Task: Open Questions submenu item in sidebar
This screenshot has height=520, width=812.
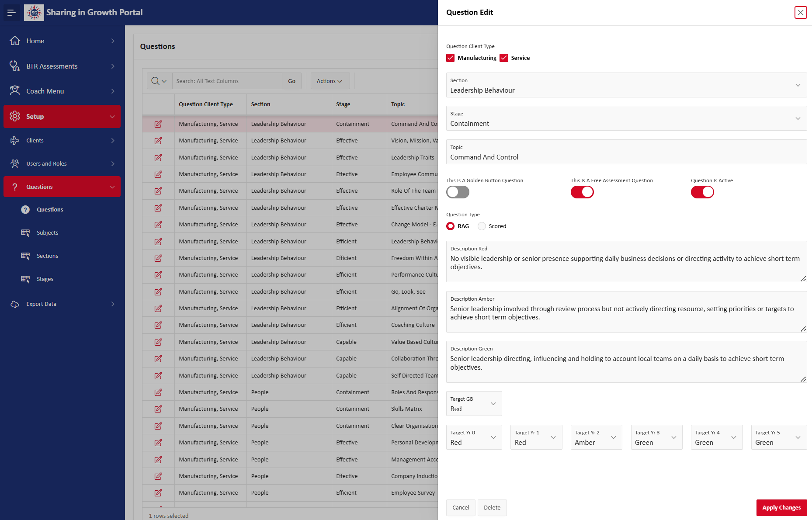Action: [x=50, y=210]
